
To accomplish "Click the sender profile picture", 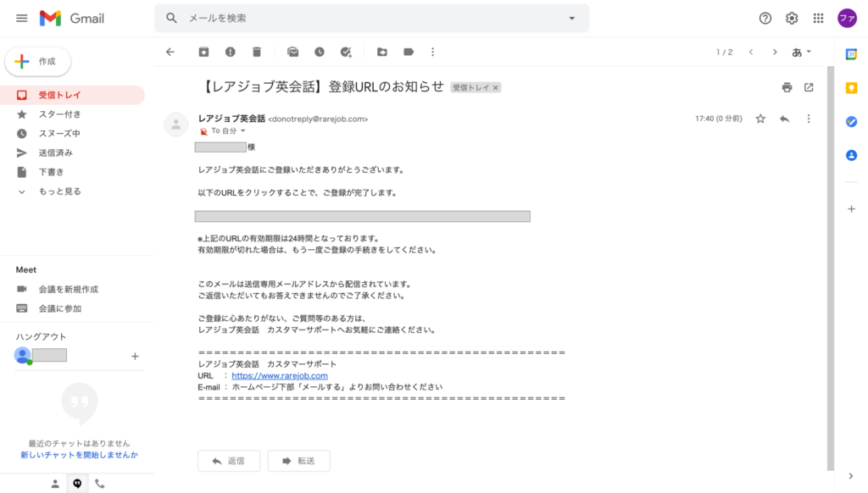I will [176, 125].
